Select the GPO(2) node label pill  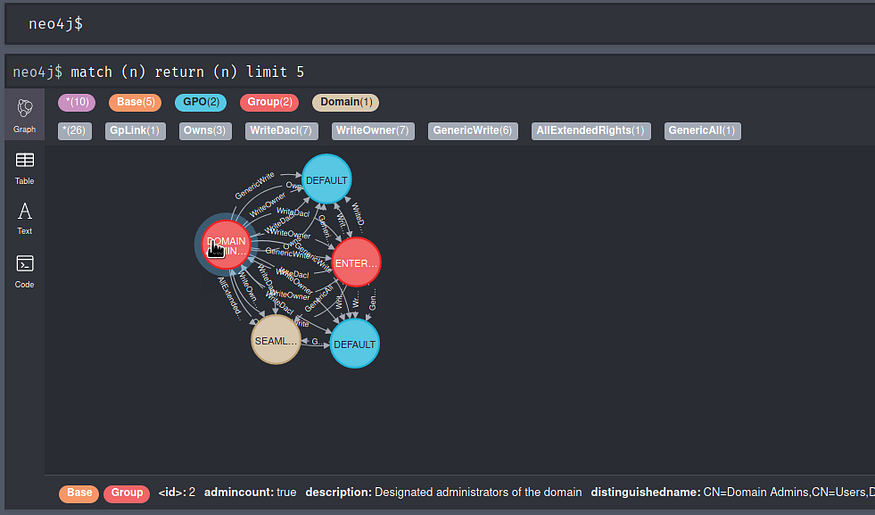[200, 102]
